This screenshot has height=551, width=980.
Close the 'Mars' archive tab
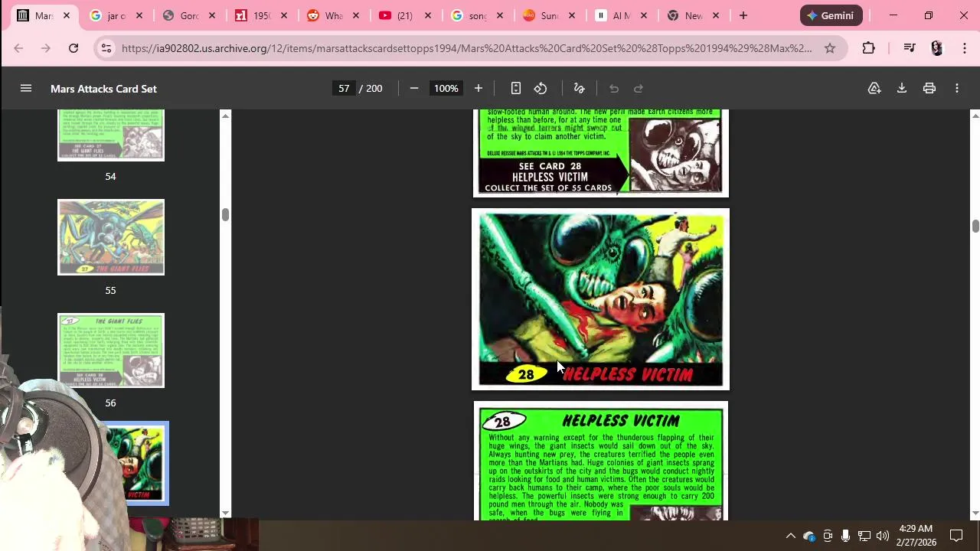tap(67, 15)
